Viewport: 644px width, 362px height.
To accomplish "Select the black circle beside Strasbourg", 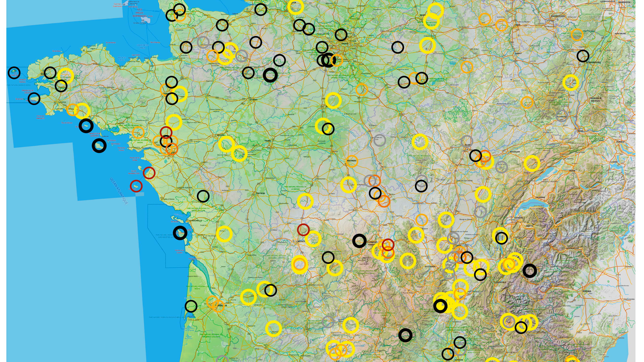I will click(583, 56).
